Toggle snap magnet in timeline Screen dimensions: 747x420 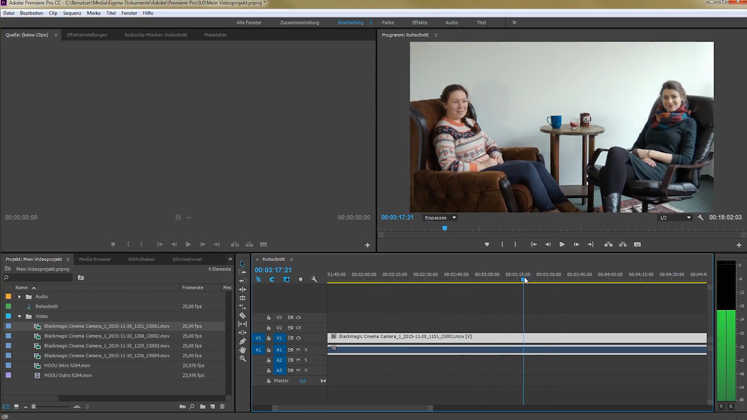click(x=272, y=280)
